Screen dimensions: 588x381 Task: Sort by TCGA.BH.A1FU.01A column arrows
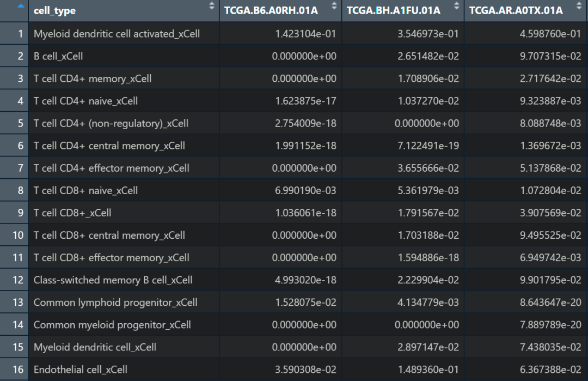pyautogui.click(x=456, y=5)
